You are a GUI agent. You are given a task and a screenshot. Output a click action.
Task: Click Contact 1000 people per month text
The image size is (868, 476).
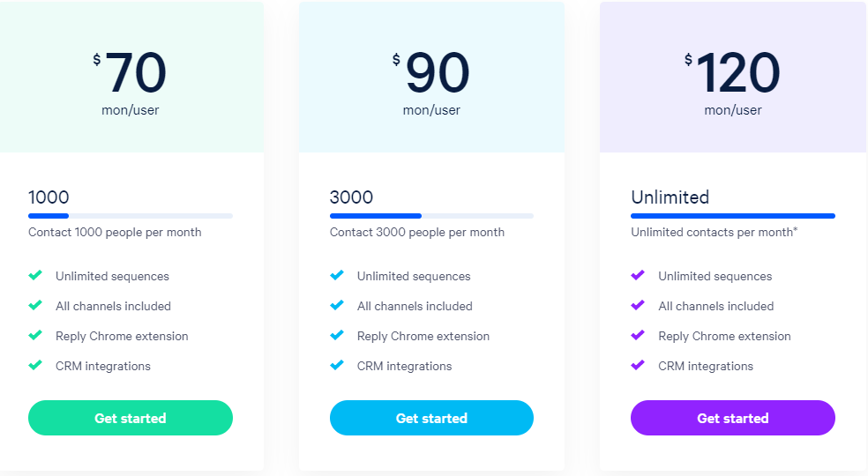click(115, 233)
